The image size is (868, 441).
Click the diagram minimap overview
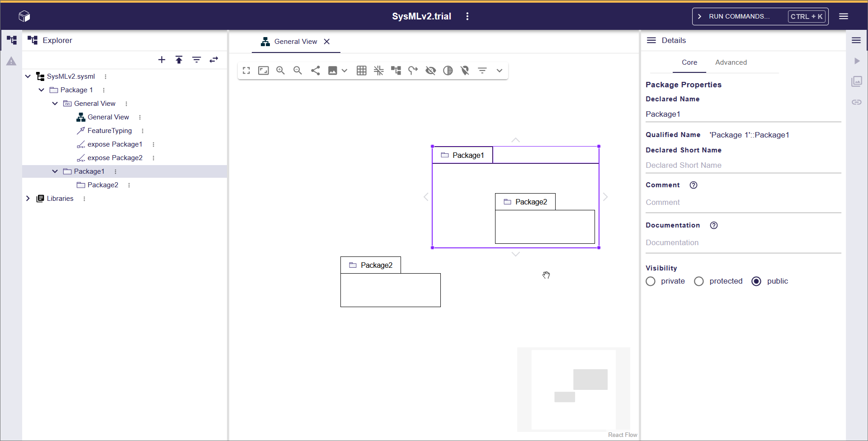click(x=573, y=389)
